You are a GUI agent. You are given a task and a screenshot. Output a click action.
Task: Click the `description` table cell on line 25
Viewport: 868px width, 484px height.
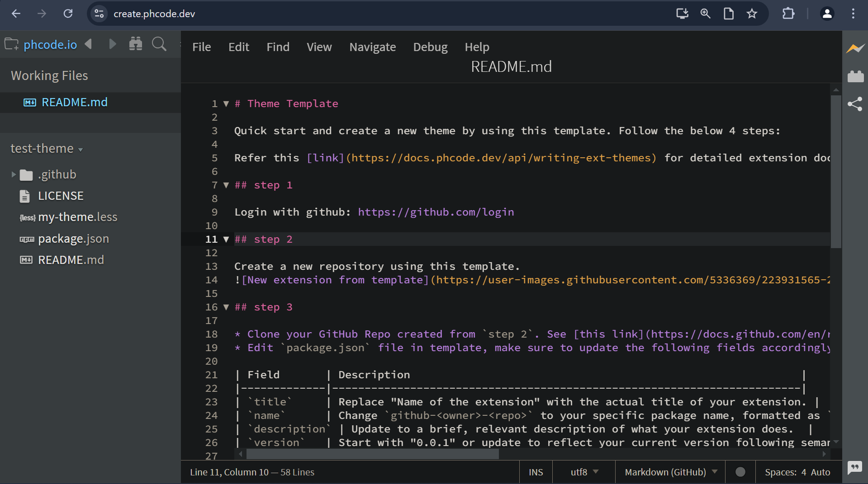coord(289,429)
